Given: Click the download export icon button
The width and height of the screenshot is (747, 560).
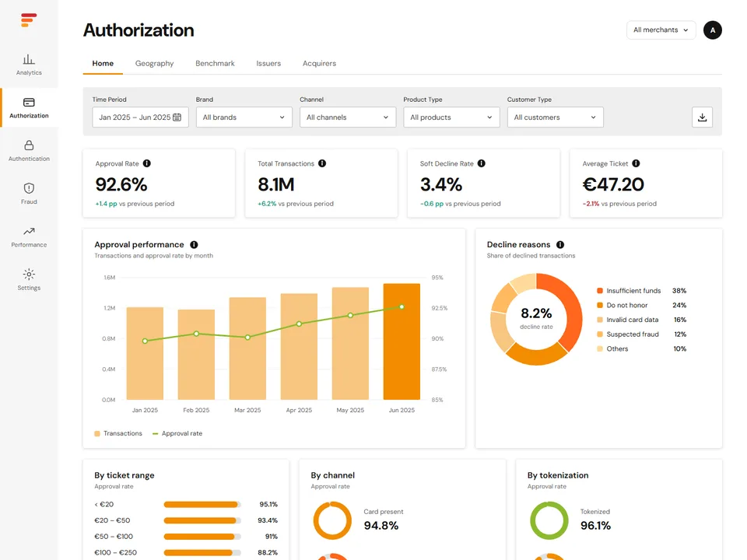Looking at the screenshot, I should 702,117.
